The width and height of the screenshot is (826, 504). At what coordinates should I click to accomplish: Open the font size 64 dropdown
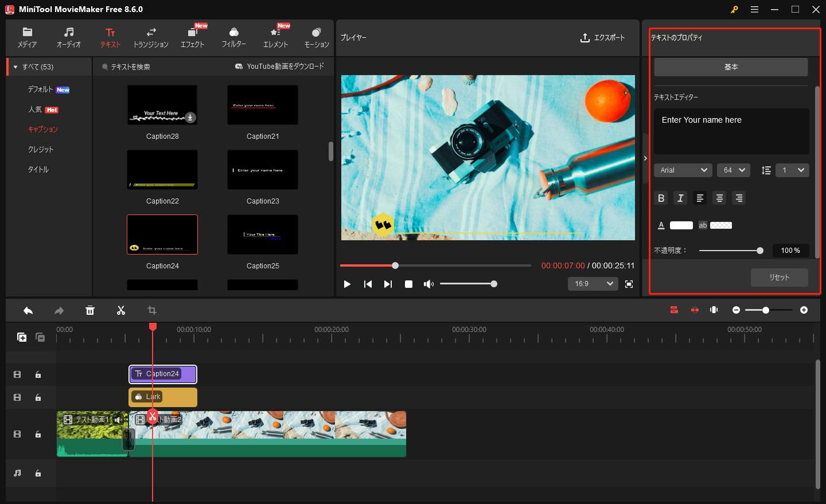pyautogui.click(x=733, y=170)
